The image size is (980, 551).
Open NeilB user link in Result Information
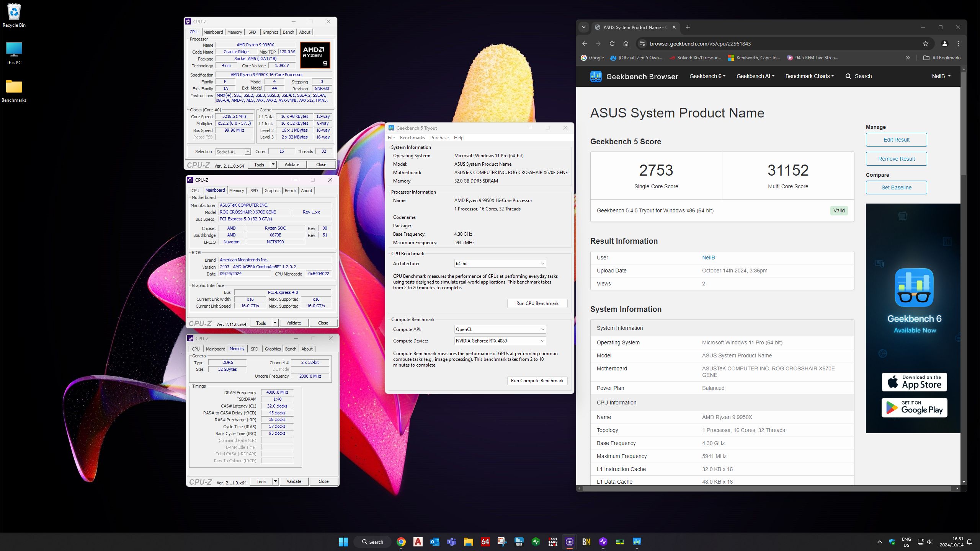(708, 258)
